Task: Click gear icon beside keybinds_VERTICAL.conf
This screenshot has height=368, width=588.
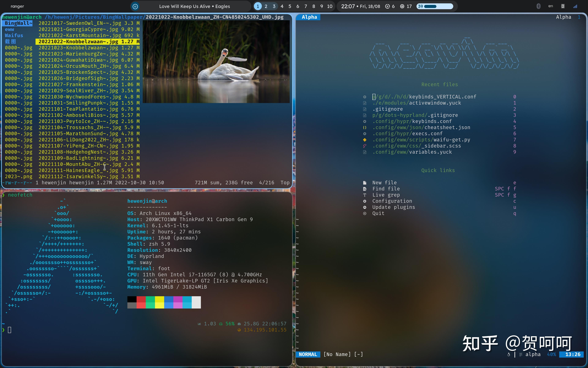Action: point(364,97)
